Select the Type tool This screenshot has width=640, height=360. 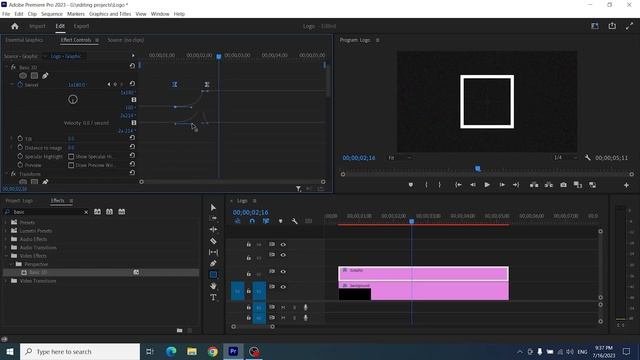[x=213, y=297]
